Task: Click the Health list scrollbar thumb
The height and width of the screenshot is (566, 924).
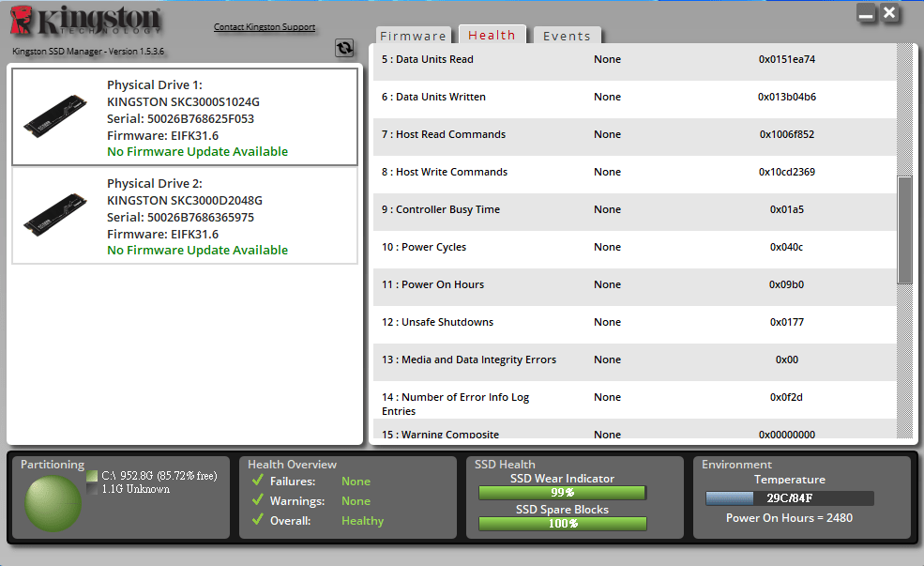Action: pos(904,230)
